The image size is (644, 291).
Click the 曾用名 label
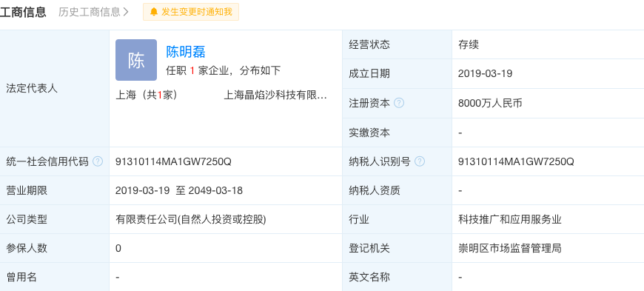coord(21,278)
